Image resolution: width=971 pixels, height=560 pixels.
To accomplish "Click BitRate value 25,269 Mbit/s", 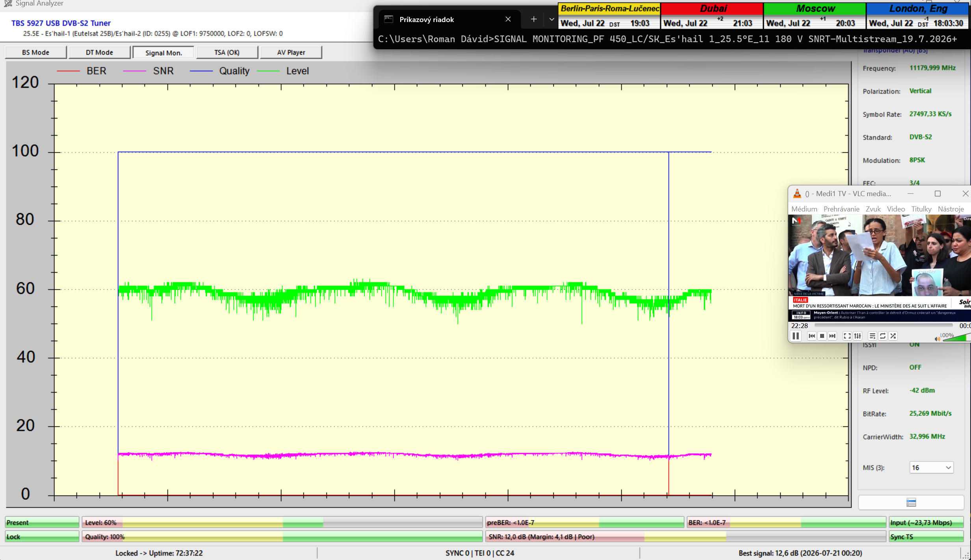I will point(930,414).
